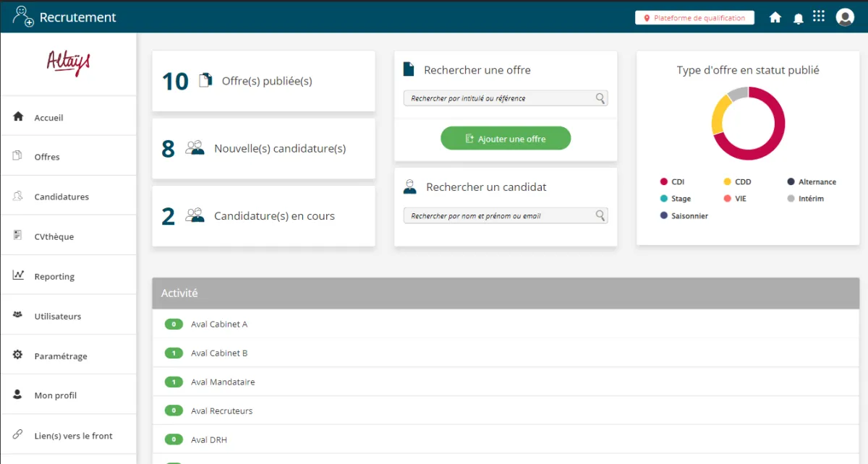Viewport: 868px width, 464px height.
Task: Open the Offres menu item
Action: click(x=68, y=156)
